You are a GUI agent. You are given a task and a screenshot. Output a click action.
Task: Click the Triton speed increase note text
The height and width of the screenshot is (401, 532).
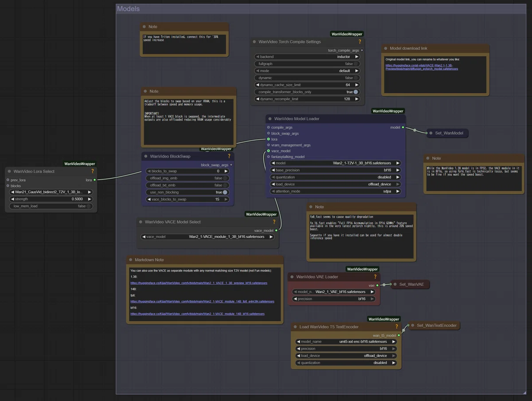coord(181,38)
